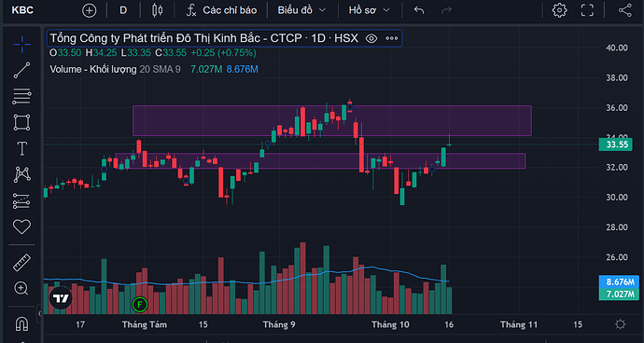
Task: Redo the chart action
Action: pos(446,10)
